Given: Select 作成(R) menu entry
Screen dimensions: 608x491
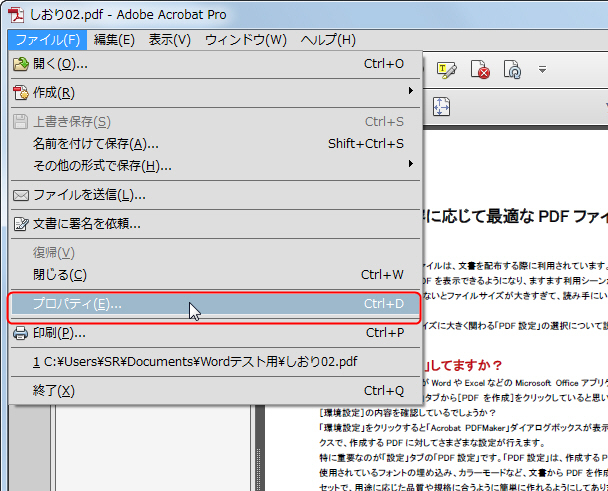Looking at the screenshot, I should point(215,93).
